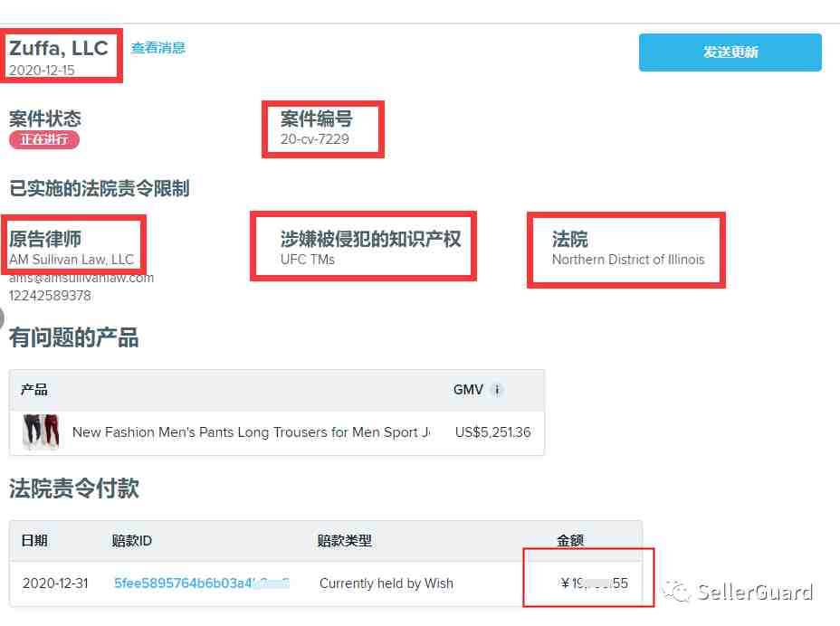Click the payment date 2020-12-31
Image resolution: width=840 pixels, height=626 pixels.
coord(55,583)
